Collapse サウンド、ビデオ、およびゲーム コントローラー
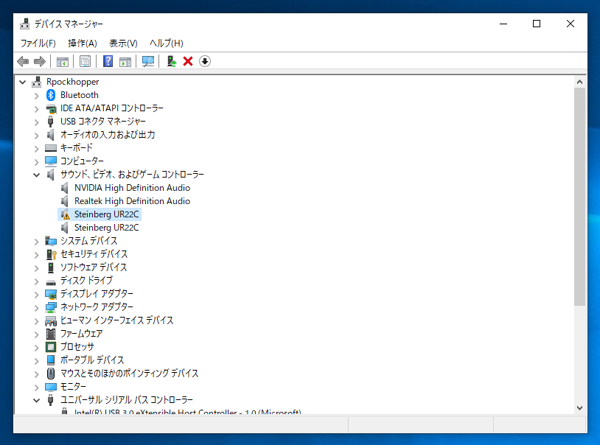This screenshot has width=600, height=445. pos(36,175)
